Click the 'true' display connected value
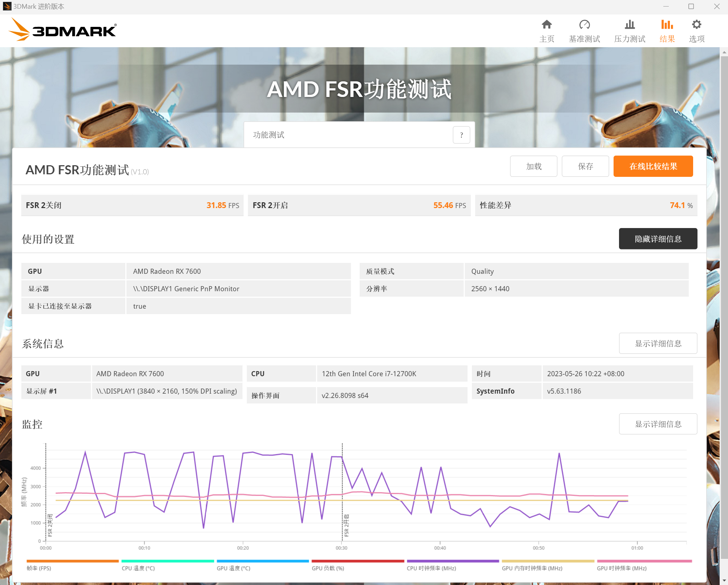 (x=239, y=306)
